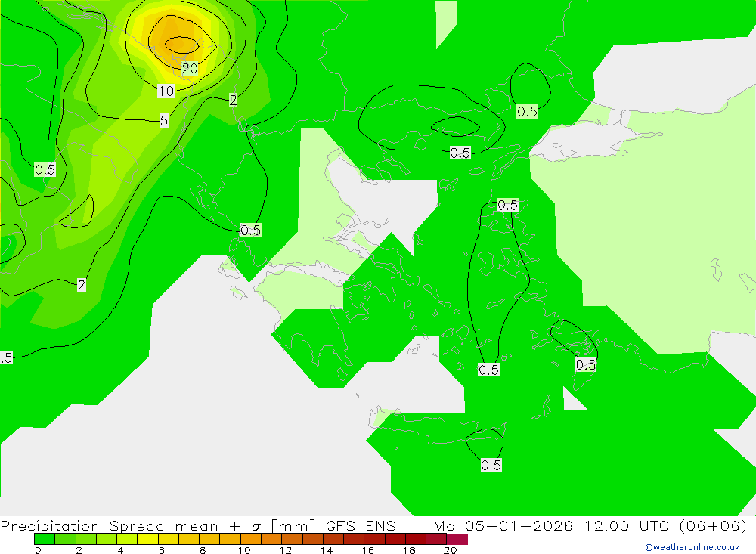Viewport: 756px width, 554px height.
Task: Click the word Precipitation in the caption
Action: pyautogui.click(x=50, y=525)
